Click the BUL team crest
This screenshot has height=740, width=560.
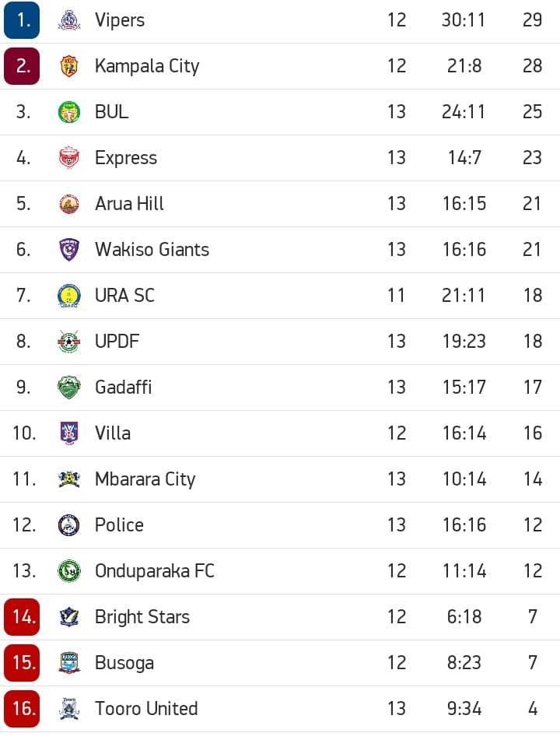(69, 112)
